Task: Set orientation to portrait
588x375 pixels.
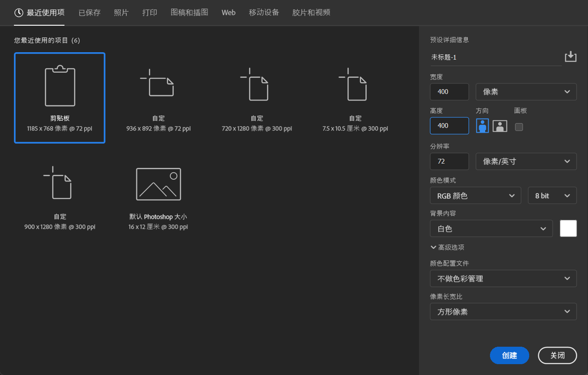Action: click(482, 126)
